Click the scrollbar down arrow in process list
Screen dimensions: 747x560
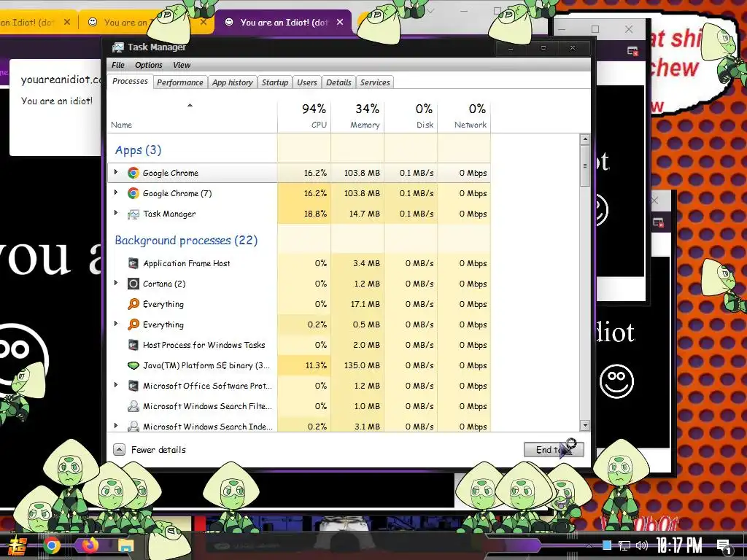click(585, 426)
